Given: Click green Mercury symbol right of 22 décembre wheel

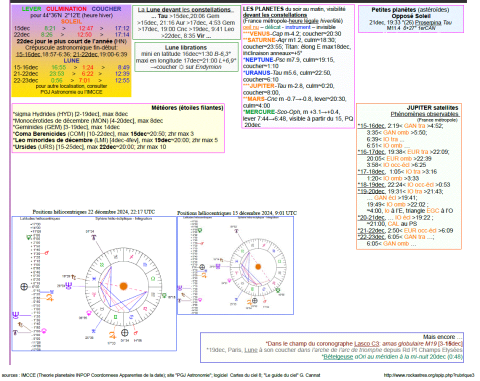Looking at the screenshot, I should click(164, 295).
